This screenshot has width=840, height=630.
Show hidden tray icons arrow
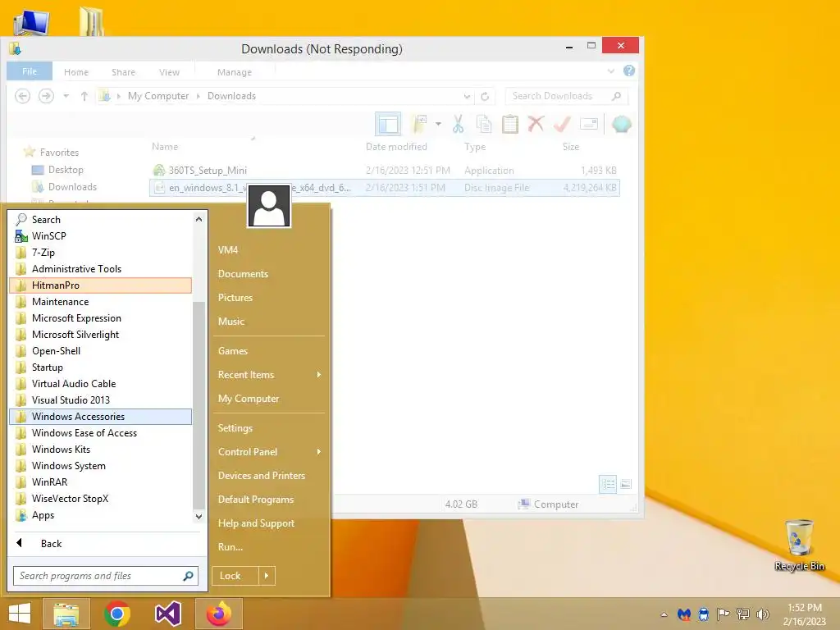coord(664,614)
